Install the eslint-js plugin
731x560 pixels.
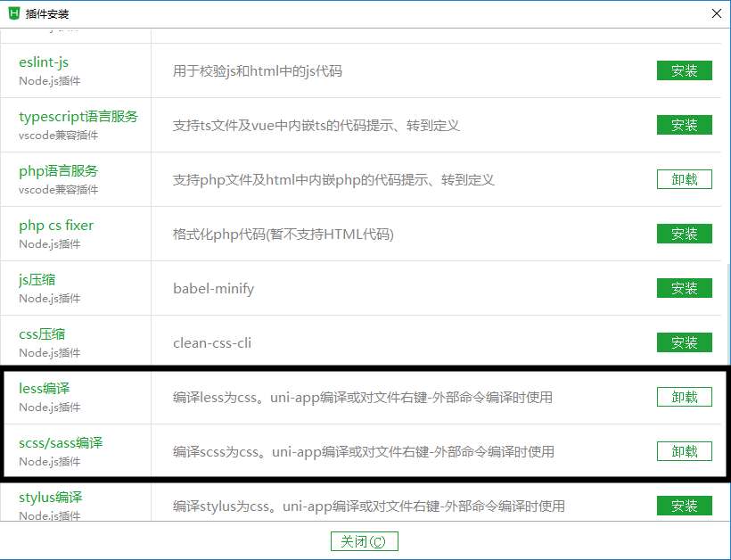pos(685,70)
